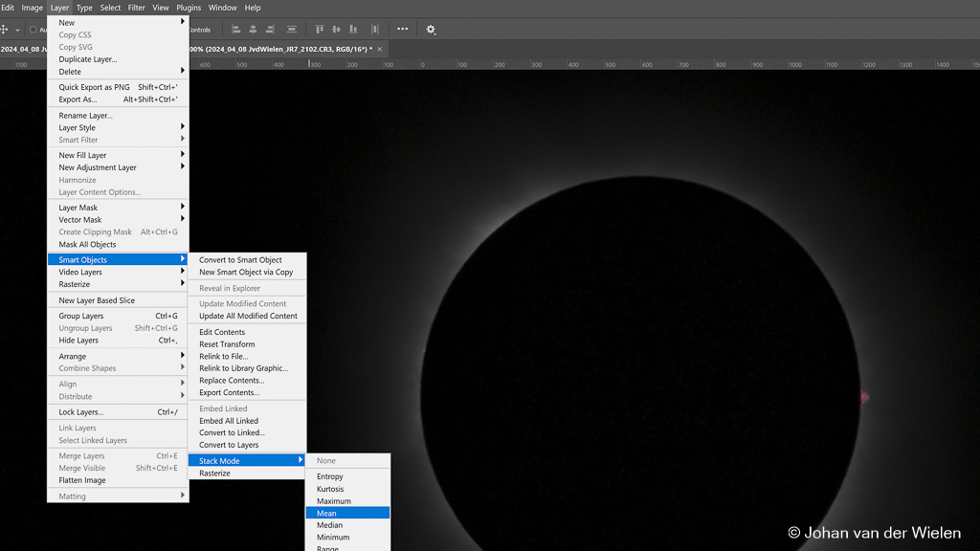This screenshot has width=980, height=551.
Task: Select the Move tool icon
Action: [5, 30]
